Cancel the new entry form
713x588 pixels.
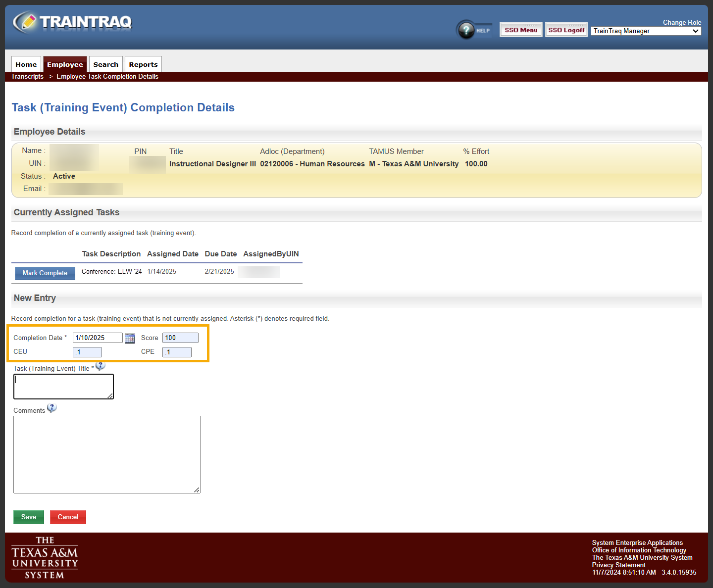coord(68,517)
